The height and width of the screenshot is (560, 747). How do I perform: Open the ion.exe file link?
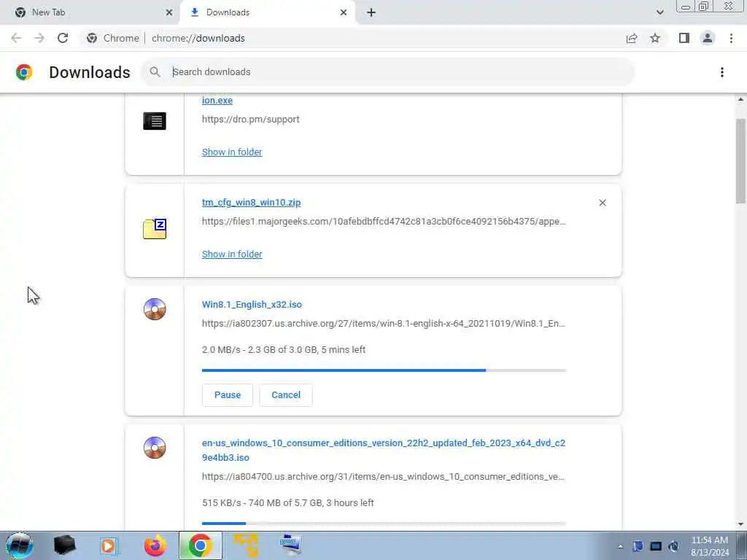(x=217, y=101)
